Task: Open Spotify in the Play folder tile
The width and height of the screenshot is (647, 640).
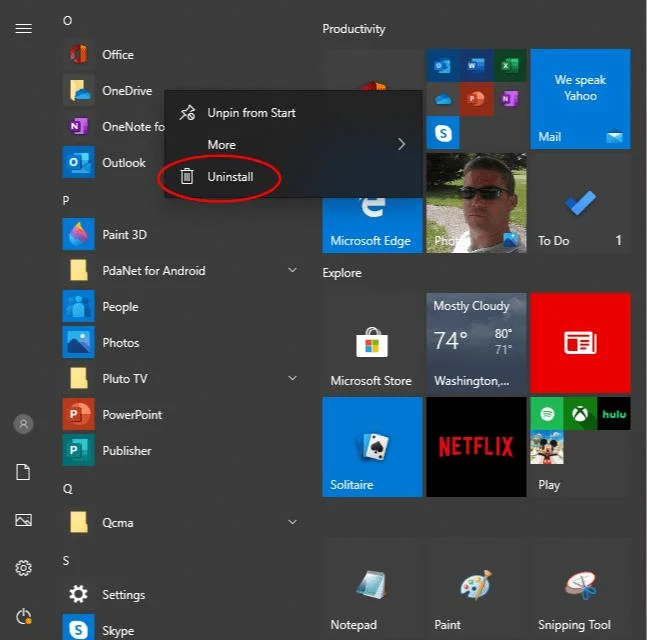Action: 547,413
